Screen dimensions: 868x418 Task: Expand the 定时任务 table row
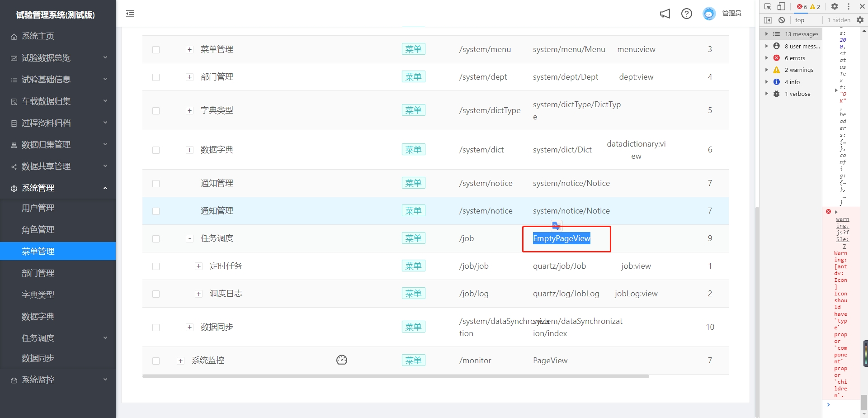pyautogui.click(x=198, y=266)
